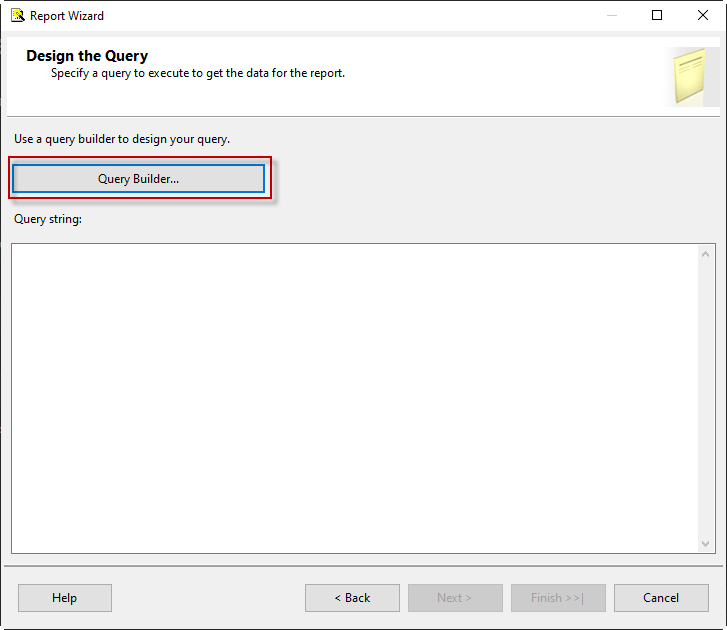Click the Finish button
Image resolution: width=727 pixels, height=630 pixels.
pyautogui.click(x=558, y=598)
